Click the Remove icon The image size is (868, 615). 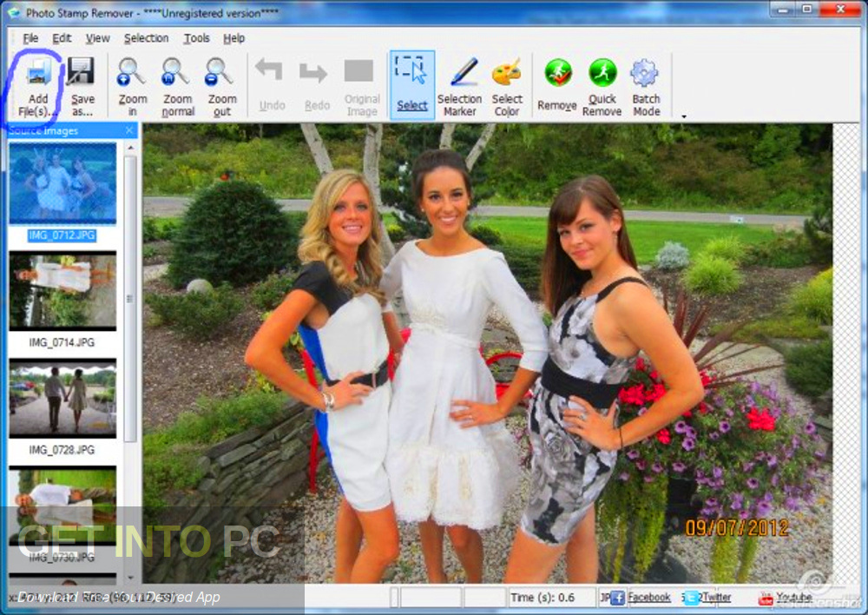tap(556, 84)
